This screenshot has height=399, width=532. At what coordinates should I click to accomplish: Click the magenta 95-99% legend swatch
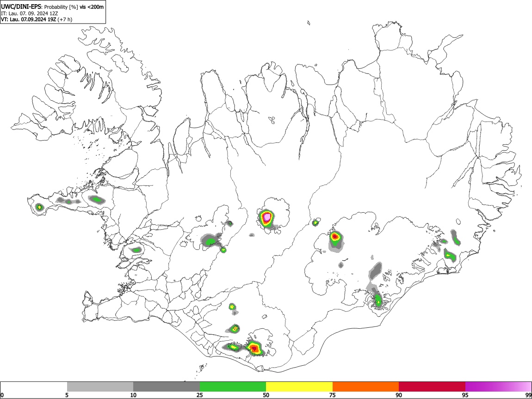point(498,387)
